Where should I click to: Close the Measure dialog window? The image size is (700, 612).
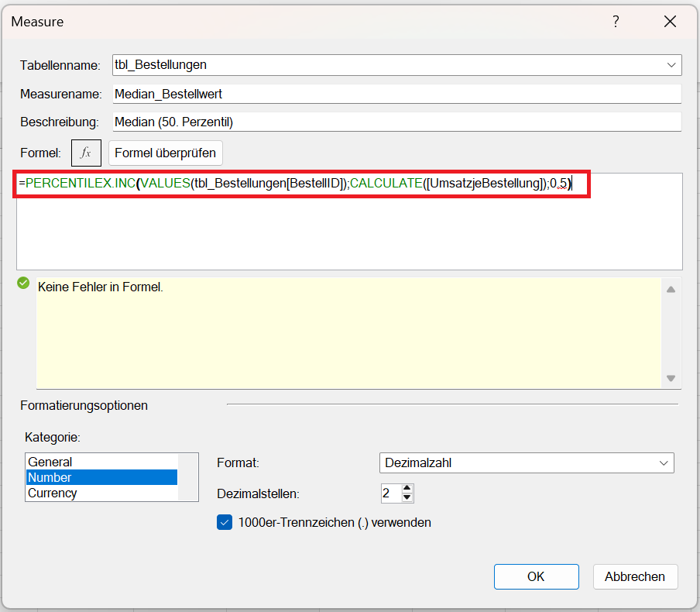tap(670, 22)
